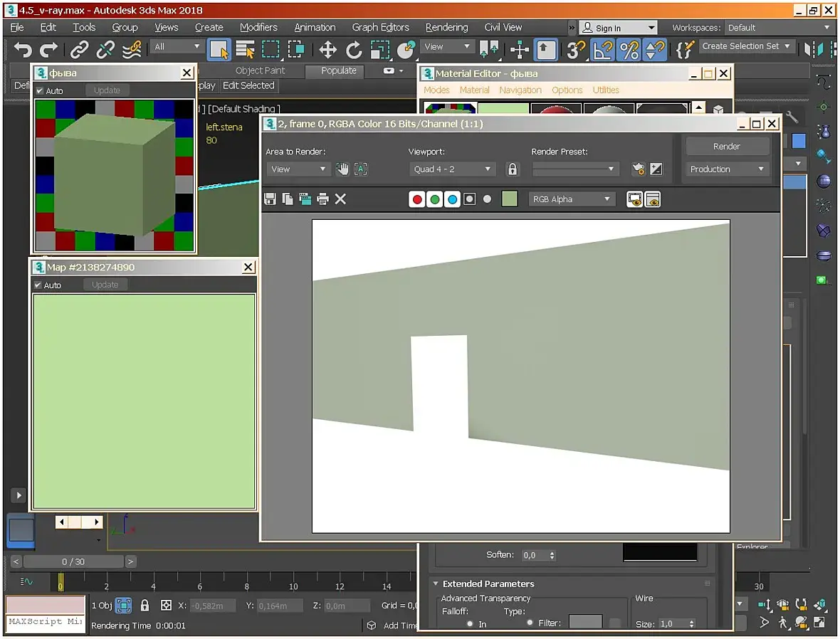Open the Production render mode dropdown
The height and width of the screenshot is (639, 840).
point(727,169)
